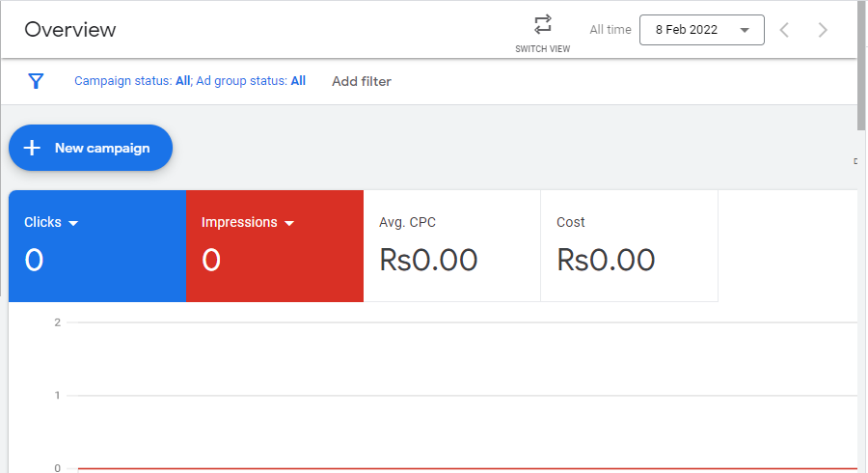Click the small icon right of chart header
Image resolution: width=868 pixels, height=473 pixels.
(855, 161)
